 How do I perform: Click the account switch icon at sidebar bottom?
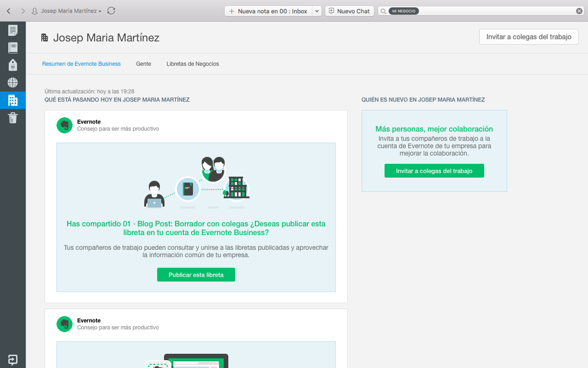(x=13, y=360)
